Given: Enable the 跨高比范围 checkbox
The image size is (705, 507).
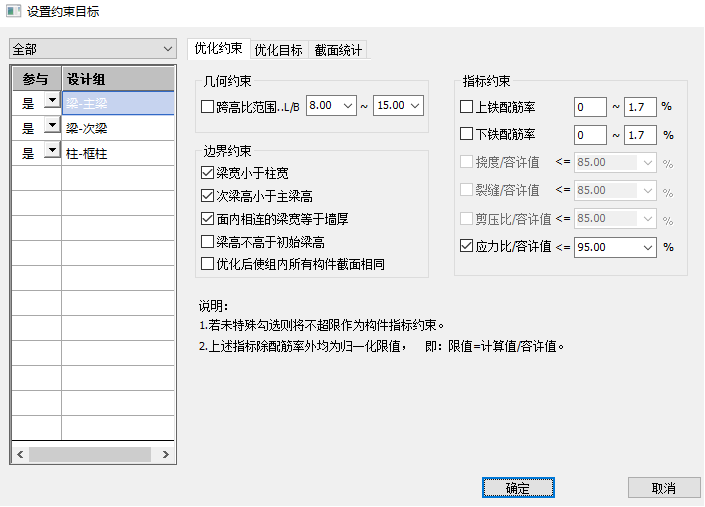Looking at the screenshot, I should coord(208,105).
